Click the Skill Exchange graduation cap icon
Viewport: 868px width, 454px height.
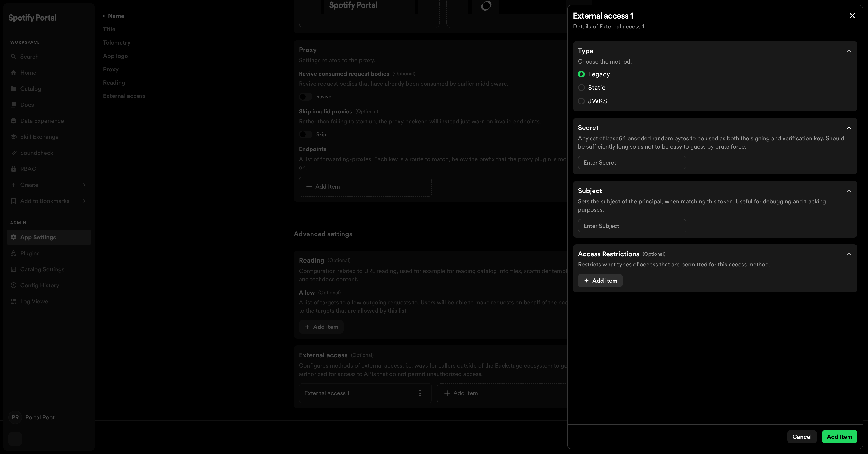pyautogui.click(x=14, y=137)
